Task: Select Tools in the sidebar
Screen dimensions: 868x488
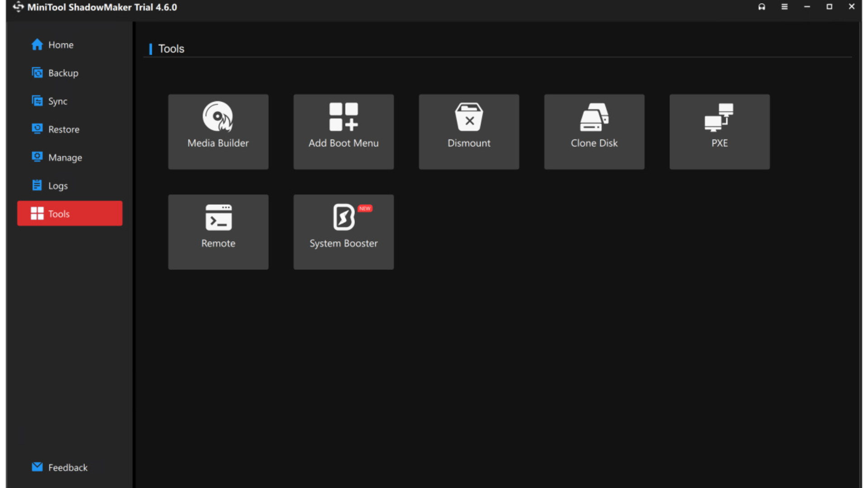Action: (70, 214)
